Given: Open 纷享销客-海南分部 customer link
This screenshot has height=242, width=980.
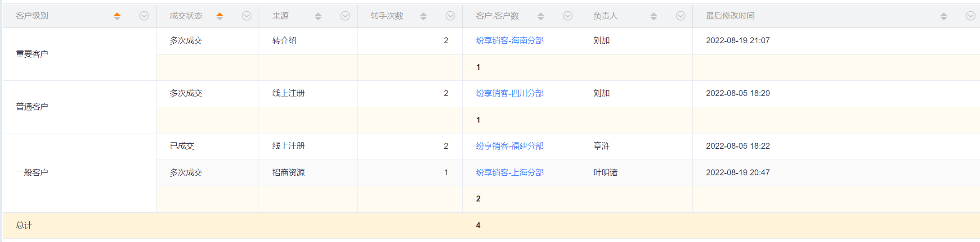Looking at the screenshot, I should click(510, 41).
